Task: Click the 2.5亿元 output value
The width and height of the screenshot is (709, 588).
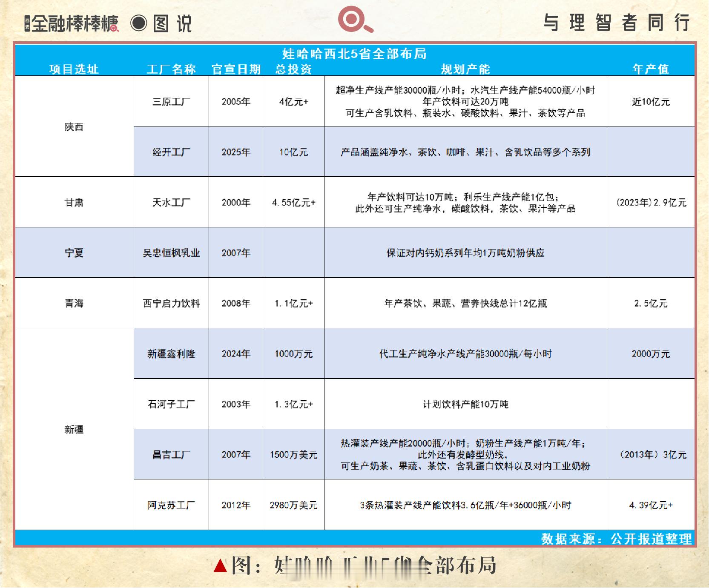Action: pos(651,304)
